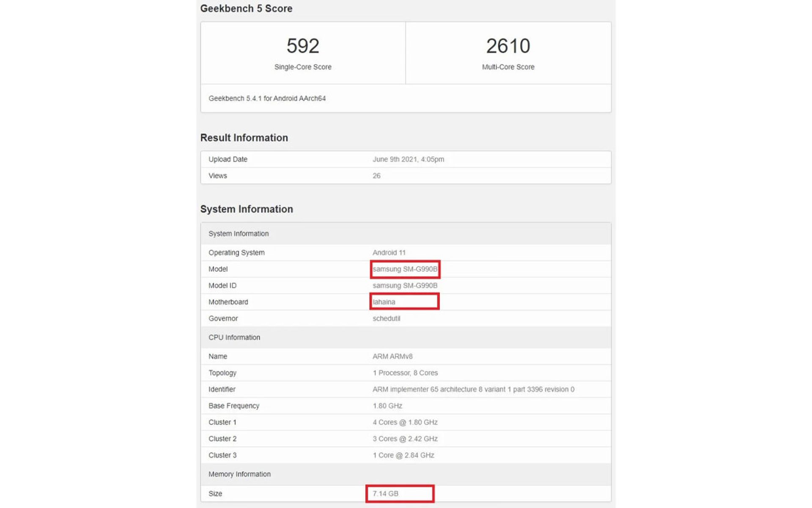Click the highlighted samsung SM-G990B Model value
Screen dimensions: 812x508
point(405,269)
